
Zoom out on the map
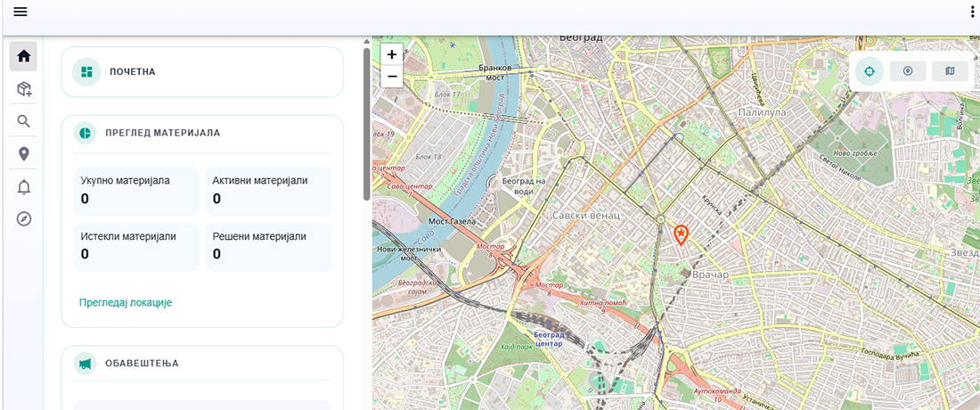392,77
